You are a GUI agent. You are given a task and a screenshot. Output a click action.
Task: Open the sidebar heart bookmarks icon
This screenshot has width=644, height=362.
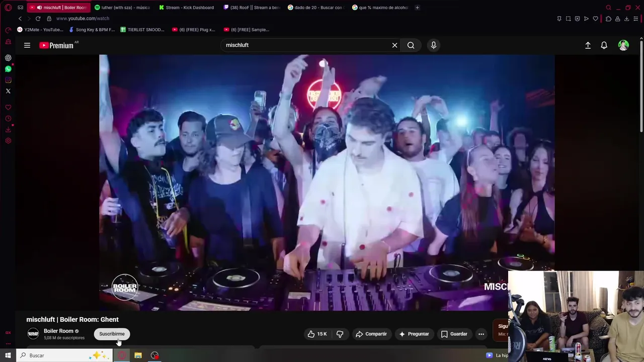pyautogui.click(x=8, y=108)
